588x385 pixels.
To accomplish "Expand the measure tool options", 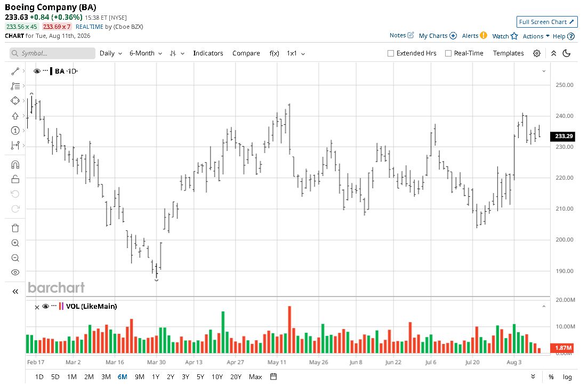I will 23,145.
